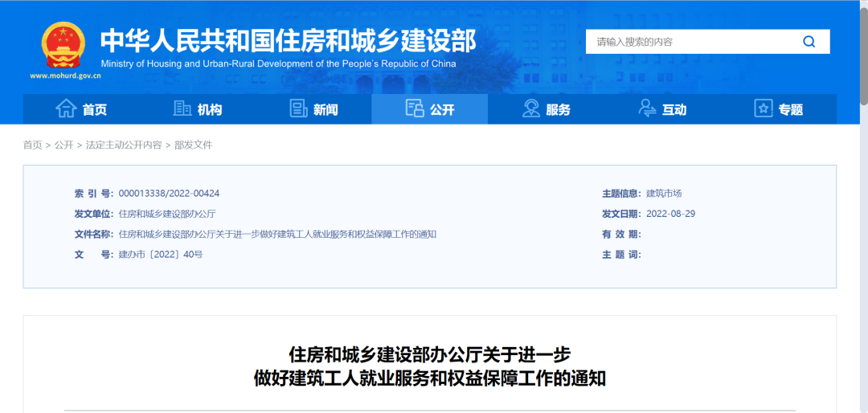Click subject info value 建筑市场
Screen dimensions: 868x413
point(665,193)
